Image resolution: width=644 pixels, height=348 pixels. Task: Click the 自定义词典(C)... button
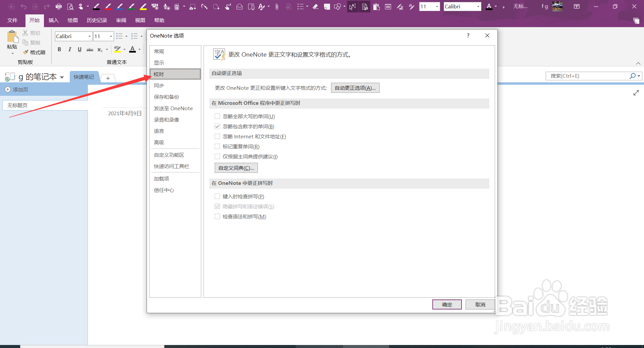pyautogui.click(x=236, y=168)
